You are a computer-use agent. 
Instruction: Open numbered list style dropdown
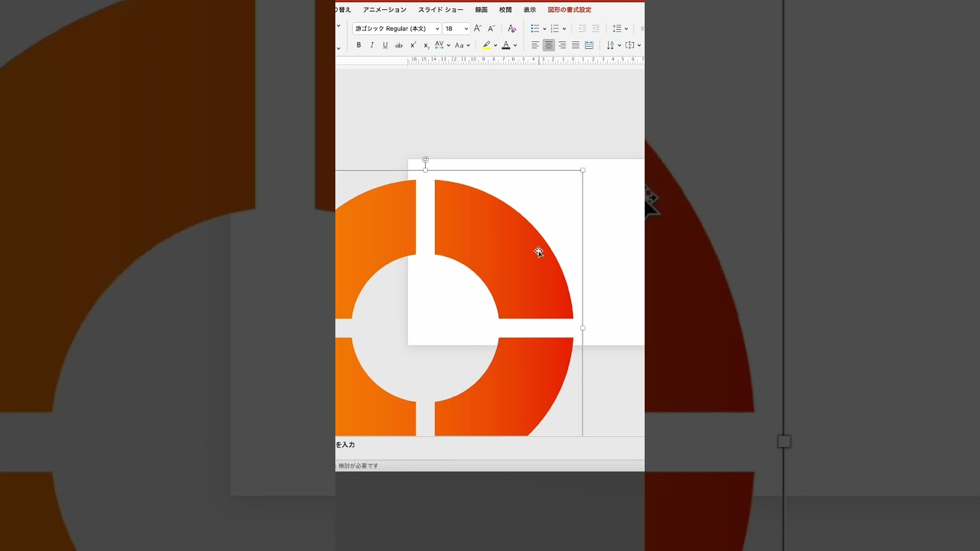click(x=564, y=28)
